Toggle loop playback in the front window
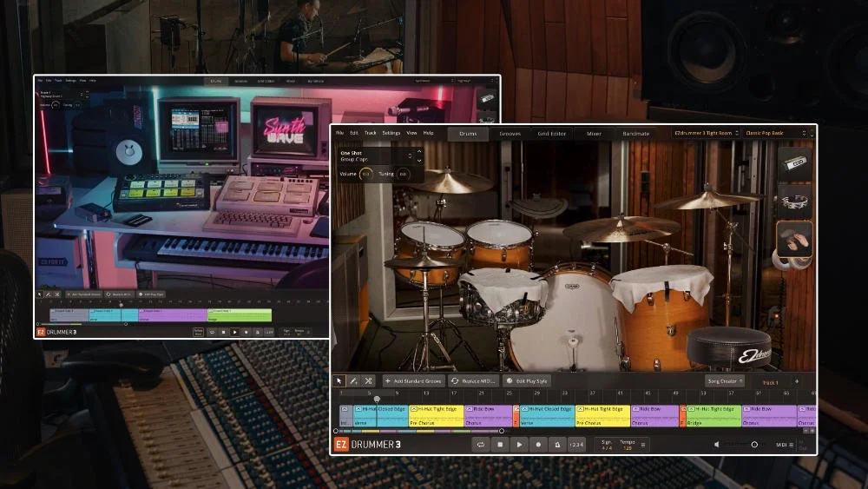 tap(481, 444)
